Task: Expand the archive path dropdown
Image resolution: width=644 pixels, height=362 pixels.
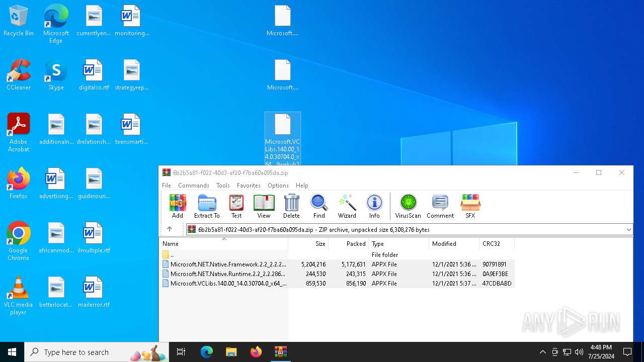Action: click(x=628, y=230)
